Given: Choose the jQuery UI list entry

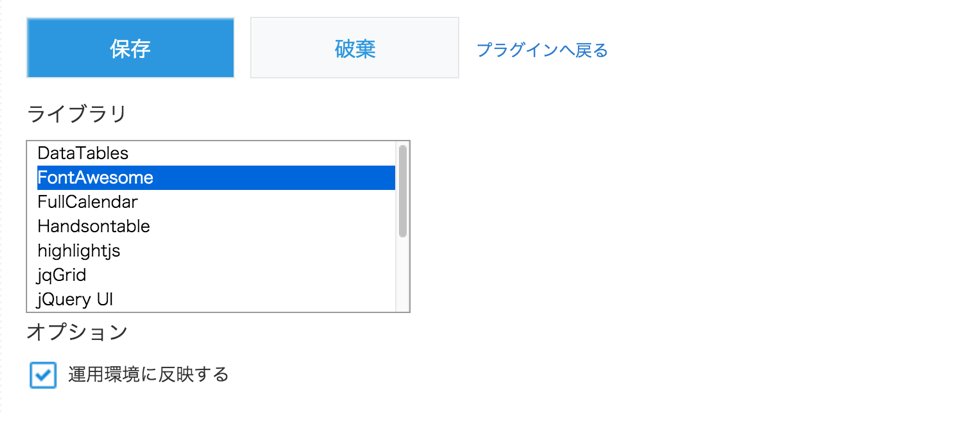Looking at the screenshot, I should pos(75,298).
